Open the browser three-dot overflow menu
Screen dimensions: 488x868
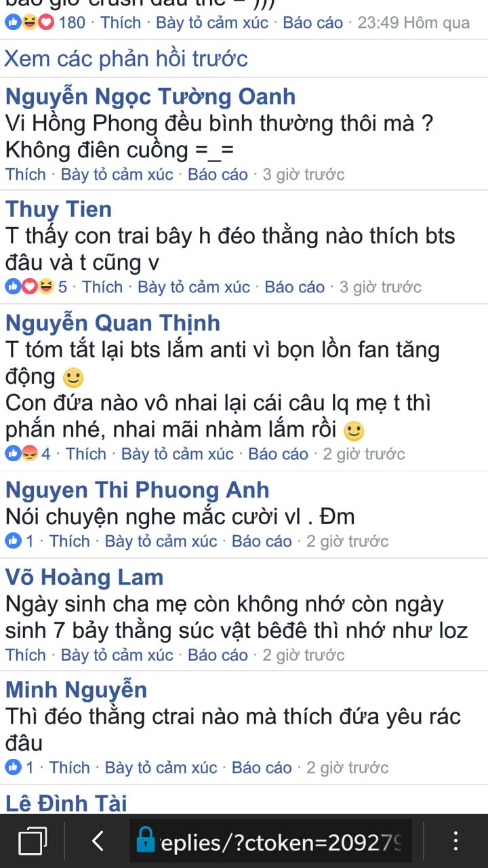(455, 842)
